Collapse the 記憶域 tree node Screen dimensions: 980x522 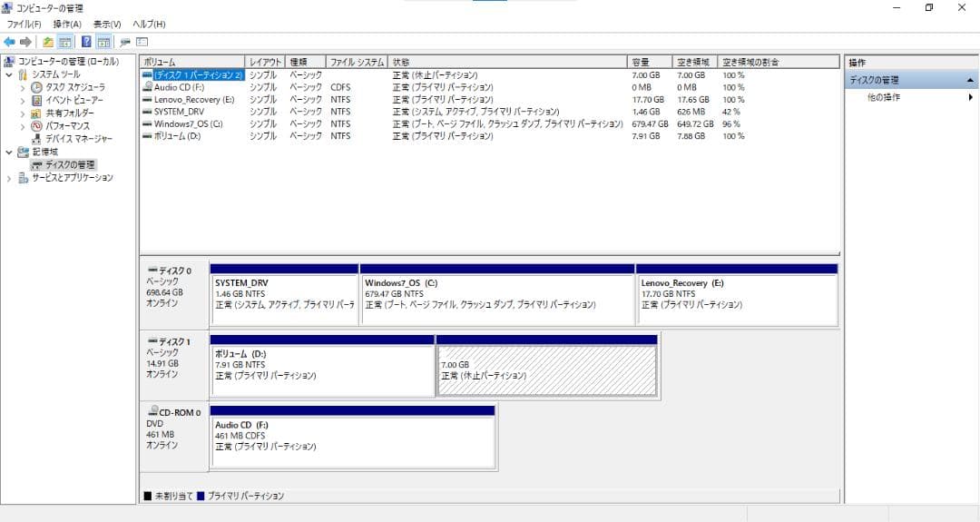9,152
